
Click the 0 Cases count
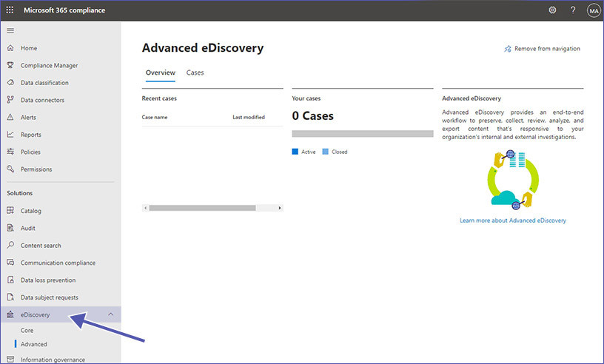313,115
